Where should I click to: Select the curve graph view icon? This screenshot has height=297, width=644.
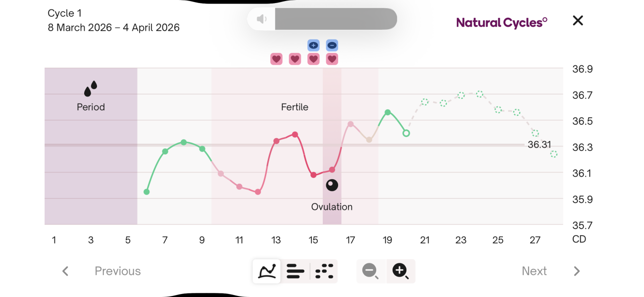pyautogui.click(x=266, y=271)
